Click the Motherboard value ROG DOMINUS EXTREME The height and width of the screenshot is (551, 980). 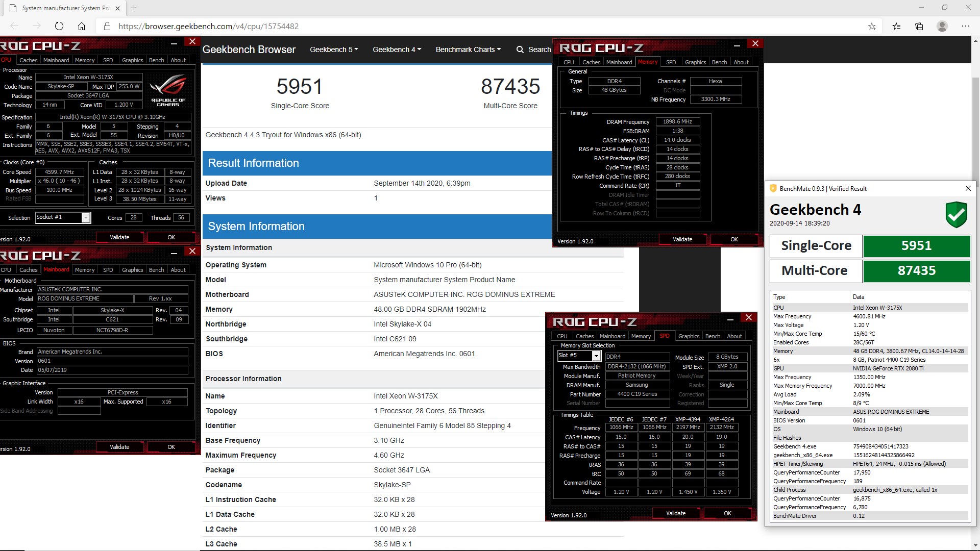point(464,294)
